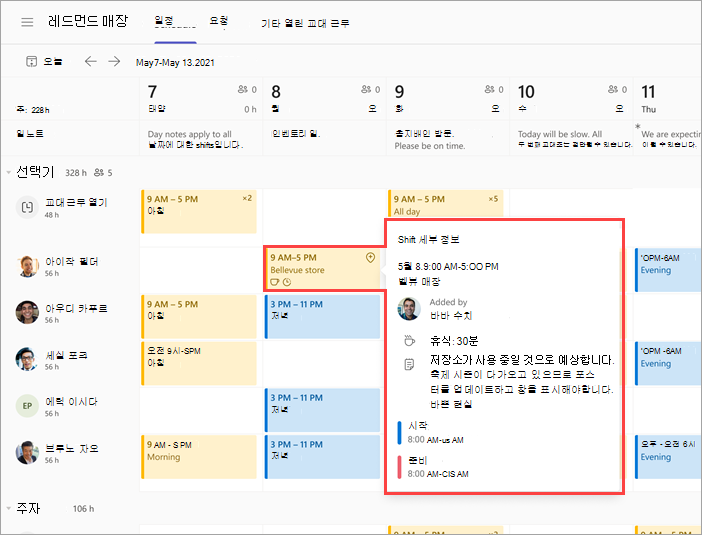702x535 pixels.
Task: Open 세실 포크's Evening shift on Thursday
Action: [668, 363]
